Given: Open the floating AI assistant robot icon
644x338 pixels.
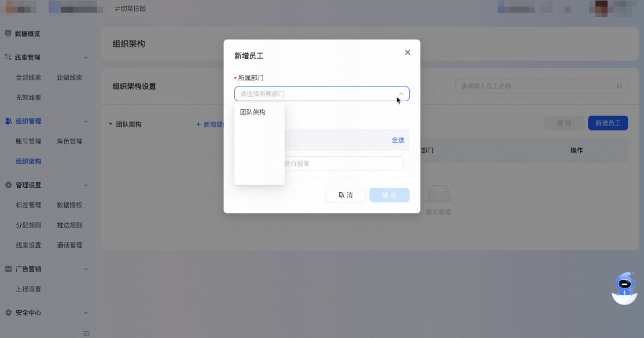Looking at the screenshot, I should coord(624,288).
